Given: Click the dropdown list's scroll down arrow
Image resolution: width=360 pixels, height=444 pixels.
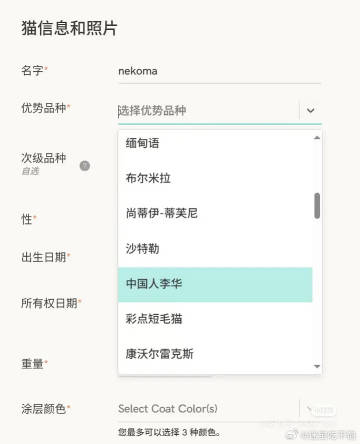Looking at the screenshot, I should coord(317,366).
